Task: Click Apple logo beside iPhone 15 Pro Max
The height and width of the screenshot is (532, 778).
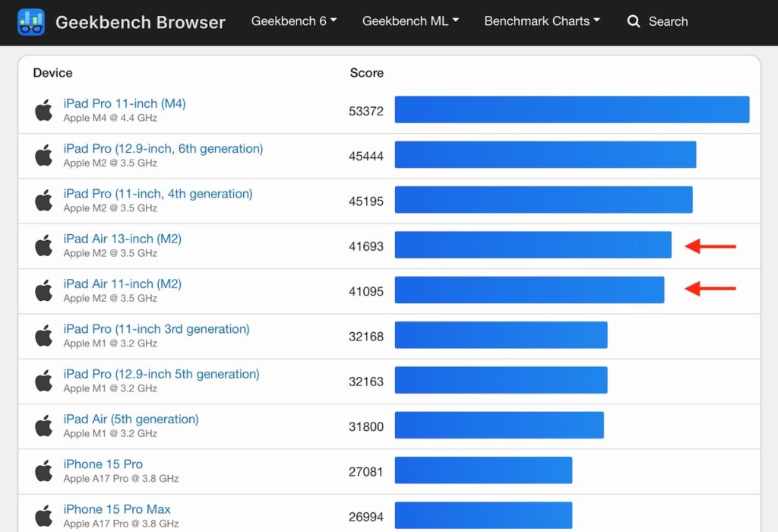Action: (43, 516)
